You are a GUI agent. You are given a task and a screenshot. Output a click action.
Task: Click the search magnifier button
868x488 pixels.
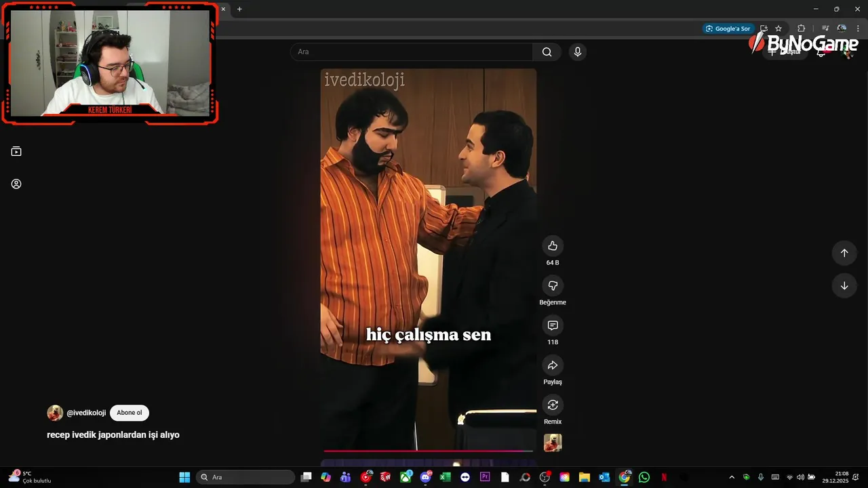point(547,52)
